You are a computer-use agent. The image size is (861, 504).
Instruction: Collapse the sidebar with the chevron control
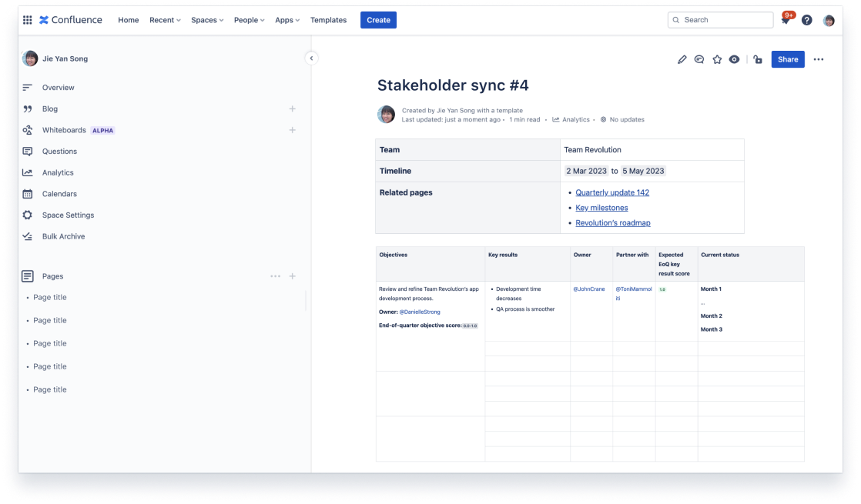click(311, 56)
